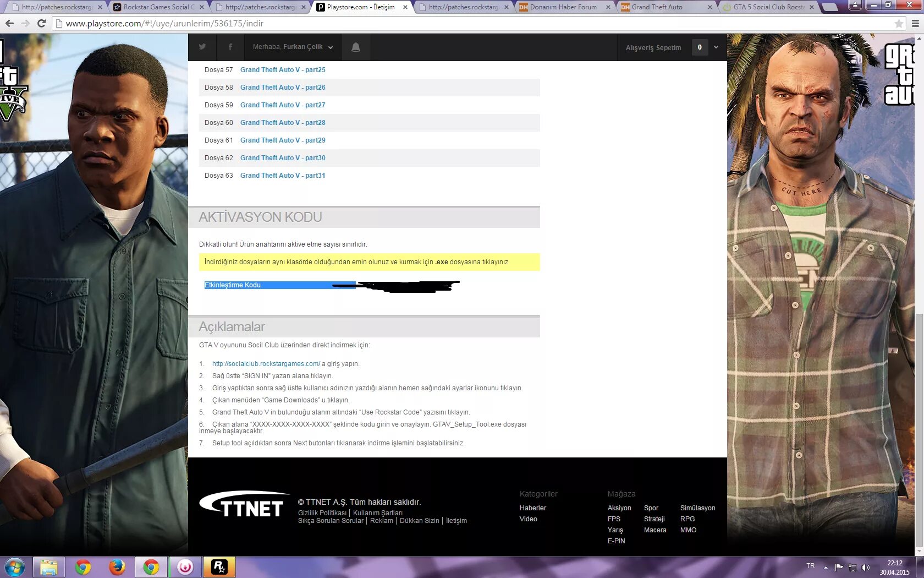
Task: Download Grand Theft Auto V - part28
Action: [283, 123]
